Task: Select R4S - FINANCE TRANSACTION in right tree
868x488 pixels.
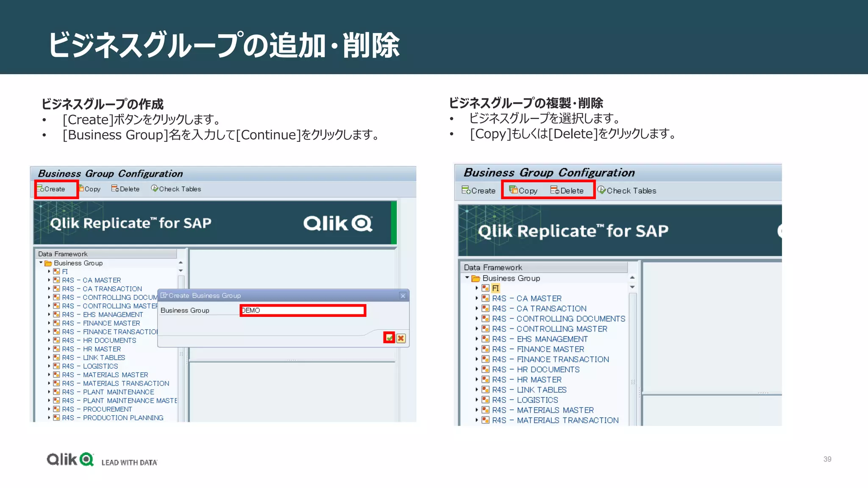Action: pos(551,359)
